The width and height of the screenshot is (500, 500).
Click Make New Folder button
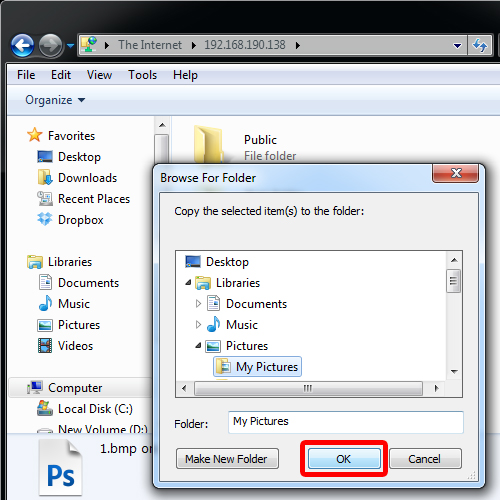(227, 459)
